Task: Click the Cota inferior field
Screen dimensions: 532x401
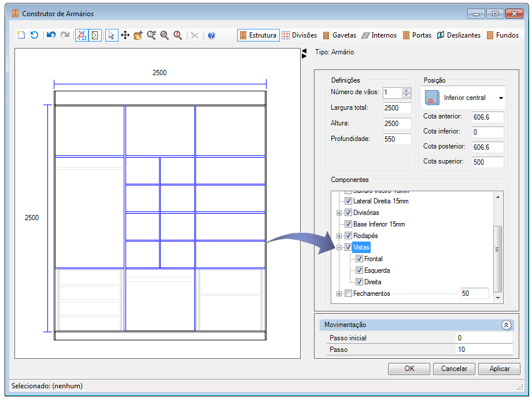Action: 488,132
